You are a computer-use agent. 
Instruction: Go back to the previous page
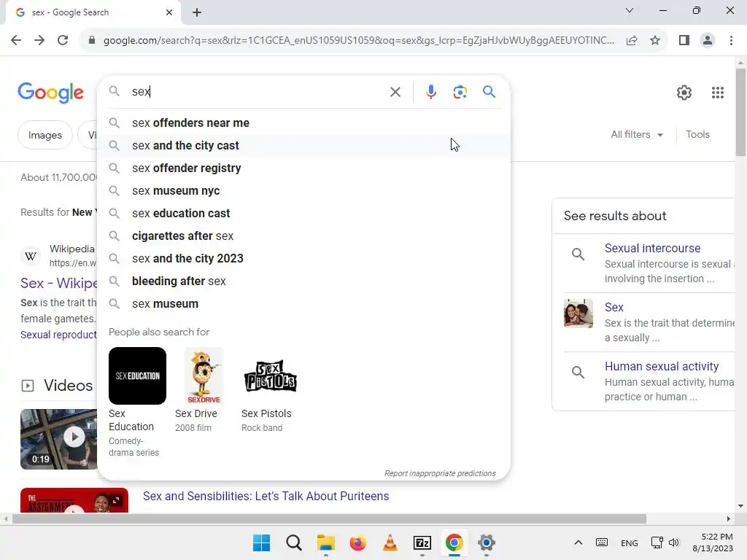16,41
